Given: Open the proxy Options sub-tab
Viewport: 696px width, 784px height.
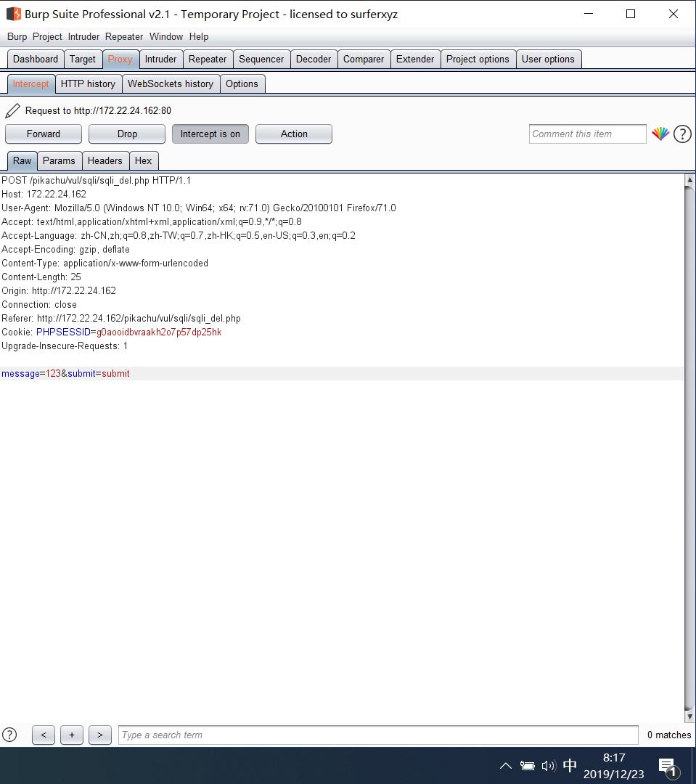Looking at the screenshot, I should pos(242,84).
